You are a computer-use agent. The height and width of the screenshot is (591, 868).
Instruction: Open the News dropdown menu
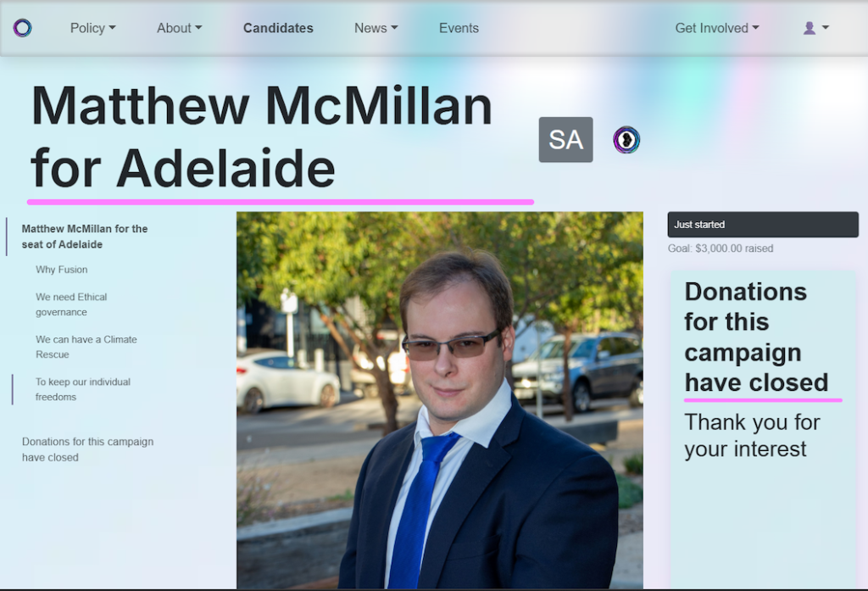point(376,28)
